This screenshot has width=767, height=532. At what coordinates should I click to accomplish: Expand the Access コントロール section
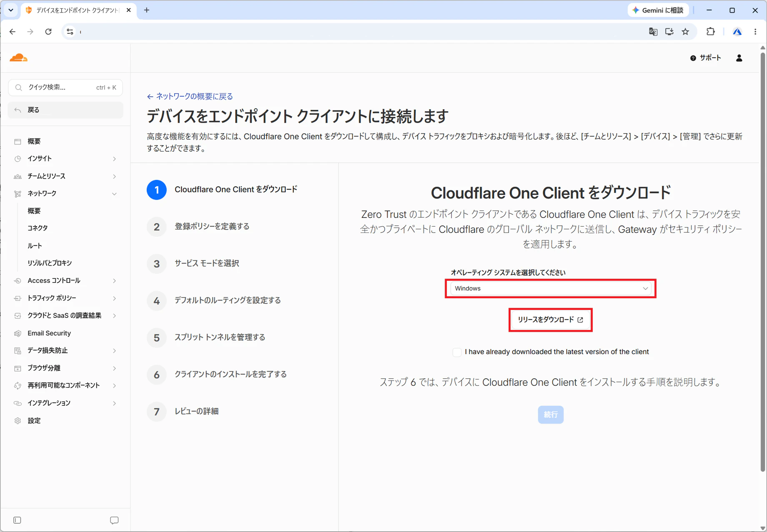(x=65, y=281)
